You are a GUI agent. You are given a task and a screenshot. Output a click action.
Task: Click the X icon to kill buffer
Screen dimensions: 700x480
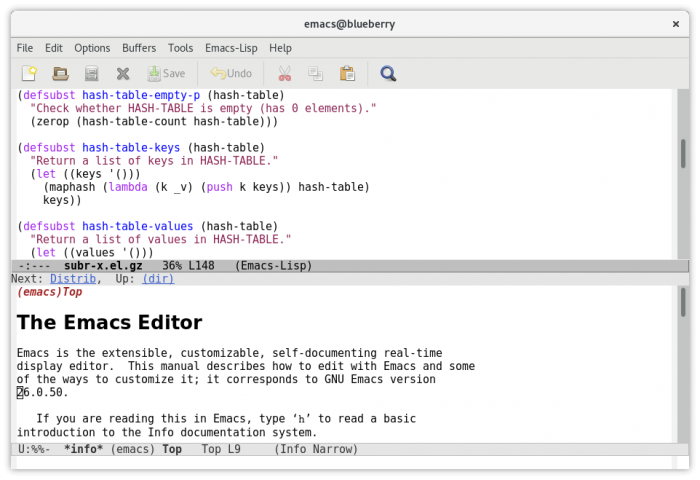coord(123,73)
